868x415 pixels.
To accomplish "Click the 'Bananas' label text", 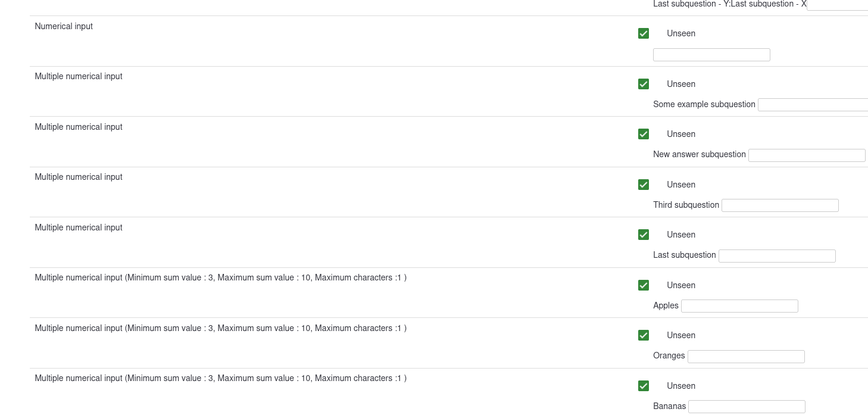I will (x=670, y=406).
